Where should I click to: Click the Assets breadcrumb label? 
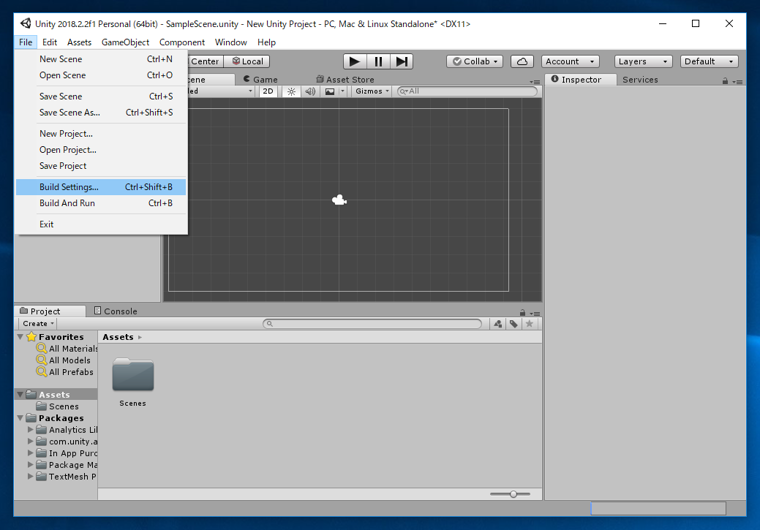[118, 337]
